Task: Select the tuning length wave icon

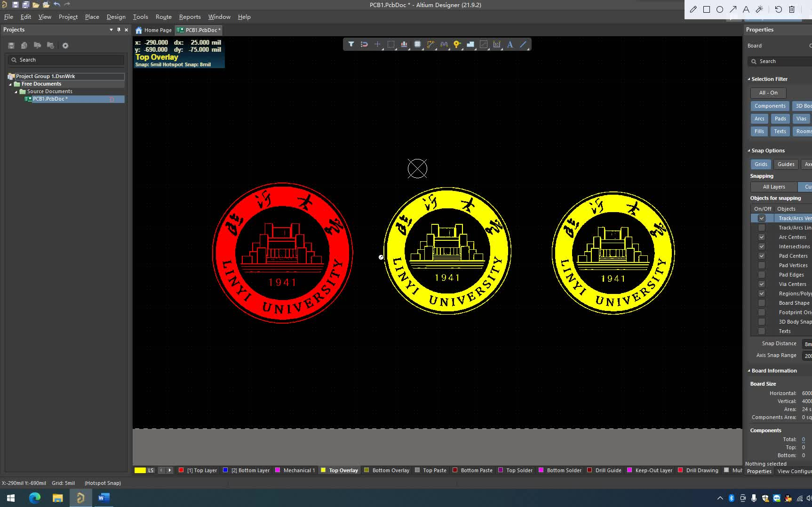Action: [x=444, y=44]
